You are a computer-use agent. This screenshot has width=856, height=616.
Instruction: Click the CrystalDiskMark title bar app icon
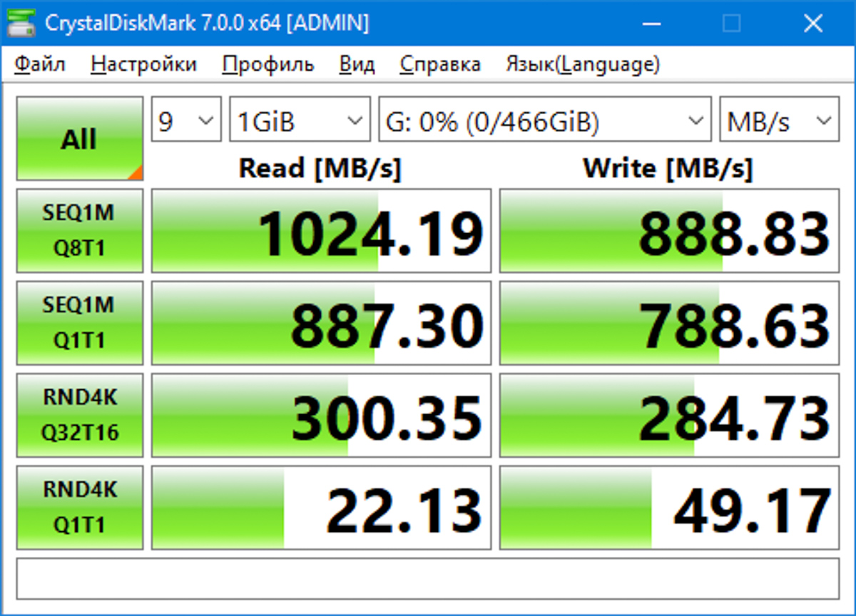(x=21, y=24)
